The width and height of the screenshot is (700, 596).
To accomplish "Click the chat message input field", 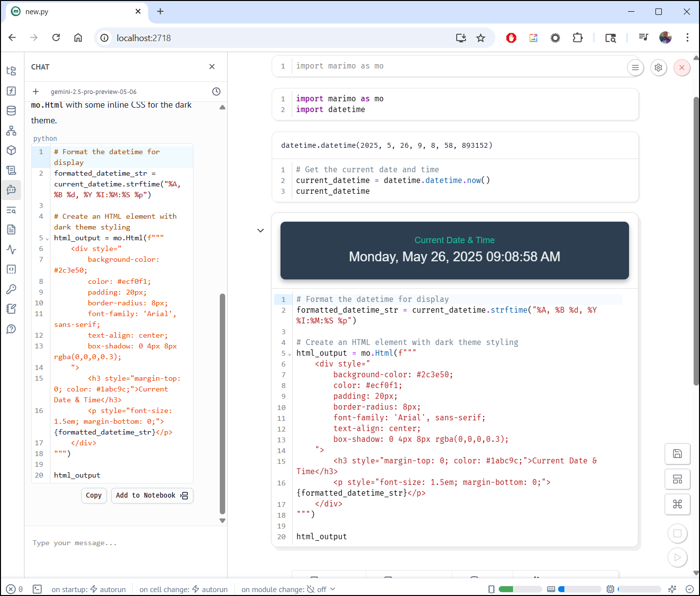I will pyautogui.click(x=126, y=543).
